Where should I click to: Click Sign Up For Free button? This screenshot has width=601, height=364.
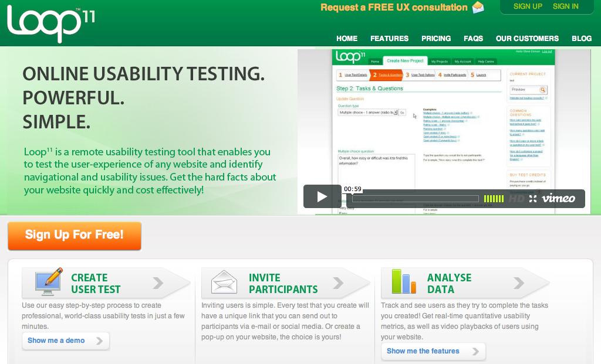(x=75, y=236)
